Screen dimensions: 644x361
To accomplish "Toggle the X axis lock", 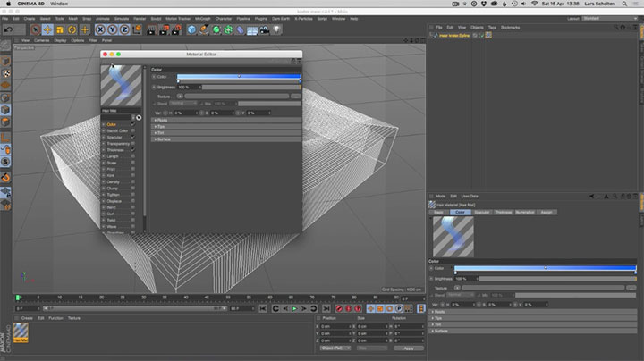I will click(x=100, y=29).
